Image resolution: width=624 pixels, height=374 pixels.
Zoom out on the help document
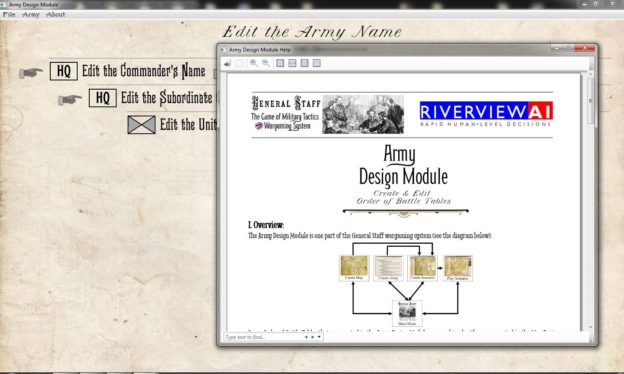266,63
